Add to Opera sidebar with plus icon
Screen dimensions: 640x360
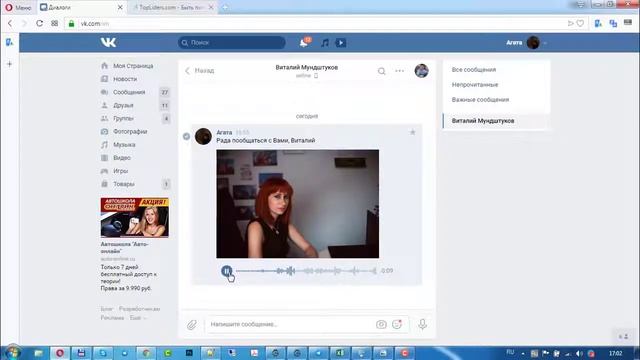9,64
